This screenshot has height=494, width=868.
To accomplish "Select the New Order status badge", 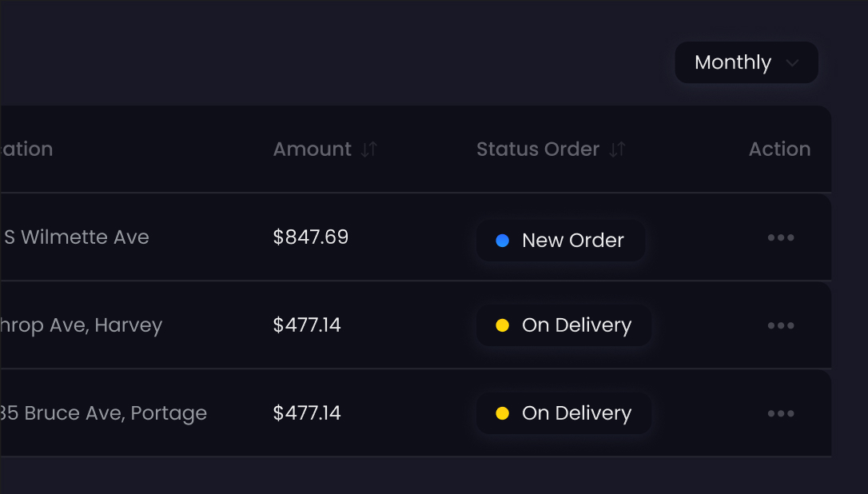I will pyautogui.click(x=561, y=241).
